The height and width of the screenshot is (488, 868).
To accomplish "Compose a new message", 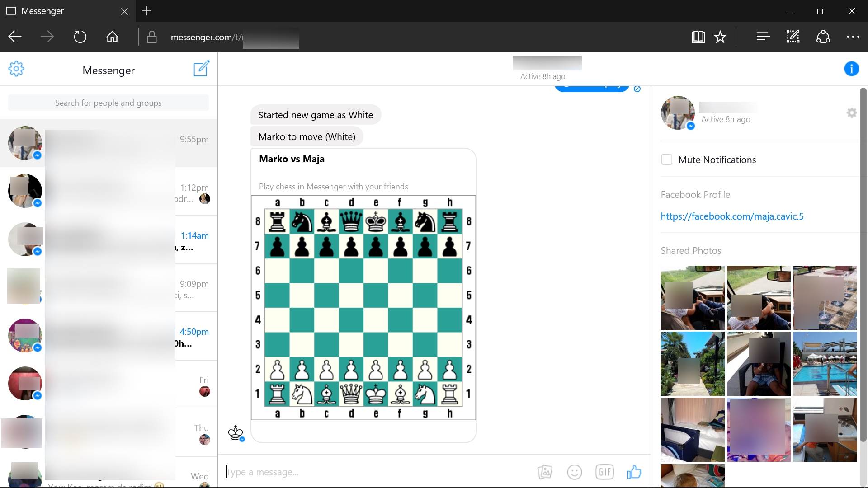I will tap(201, 69).
